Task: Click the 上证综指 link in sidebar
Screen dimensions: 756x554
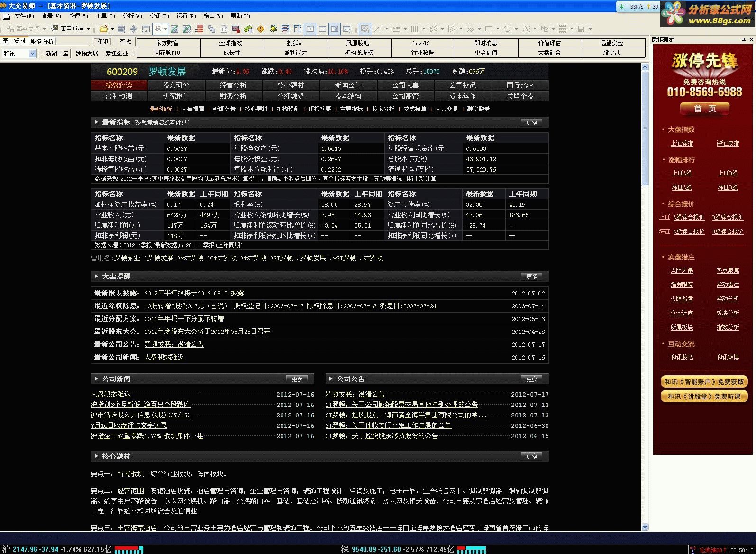Action: point(682,143)
